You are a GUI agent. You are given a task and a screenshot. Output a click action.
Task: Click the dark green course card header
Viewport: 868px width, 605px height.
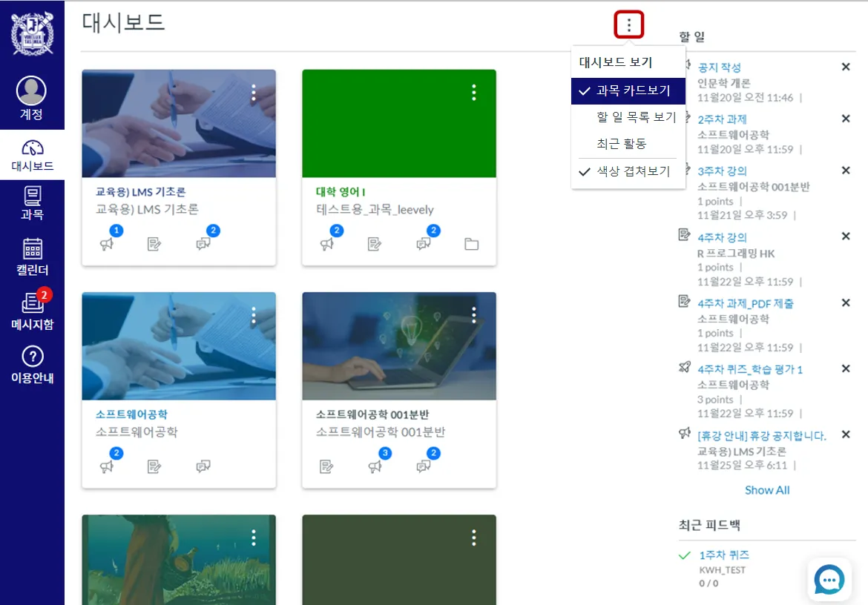pos(399,560)
